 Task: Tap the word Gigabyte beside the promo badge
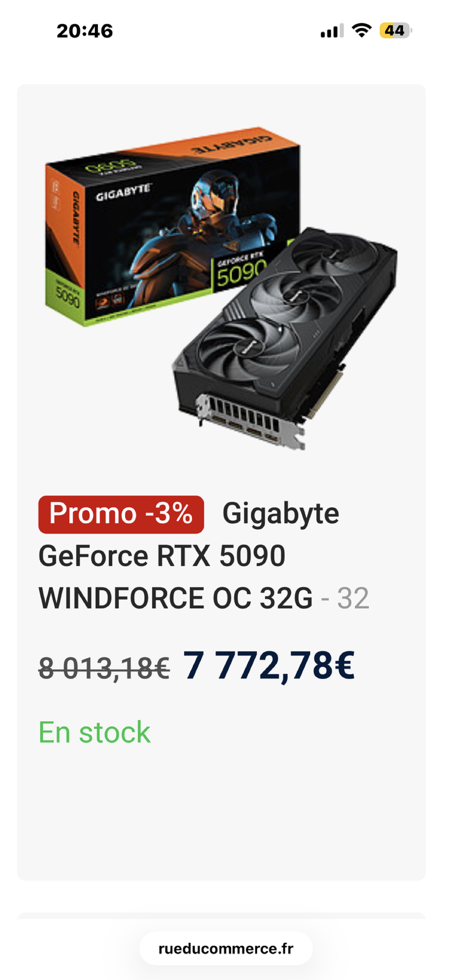click(281, 514)
